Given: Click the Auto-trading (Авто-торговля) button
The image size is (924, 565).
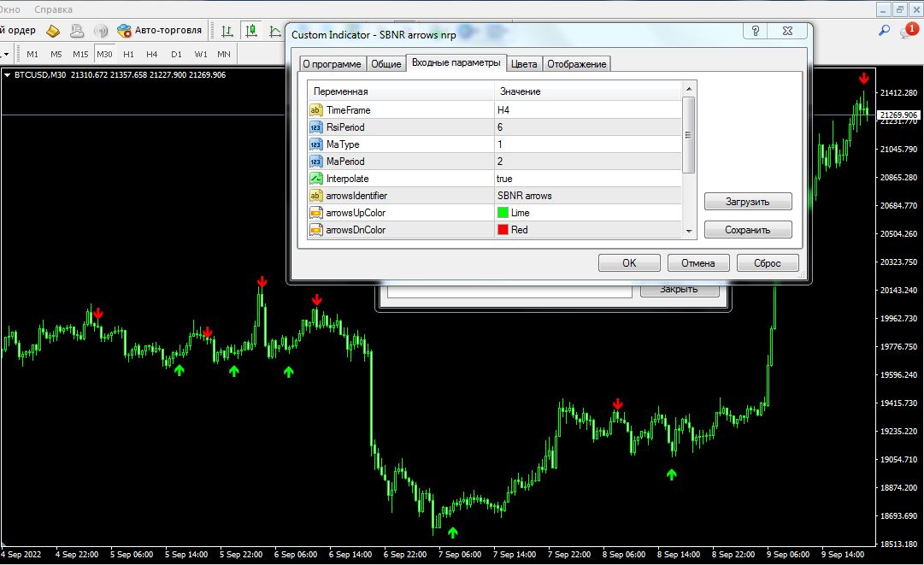Looking at the screenshot, I should pos(159,30).
